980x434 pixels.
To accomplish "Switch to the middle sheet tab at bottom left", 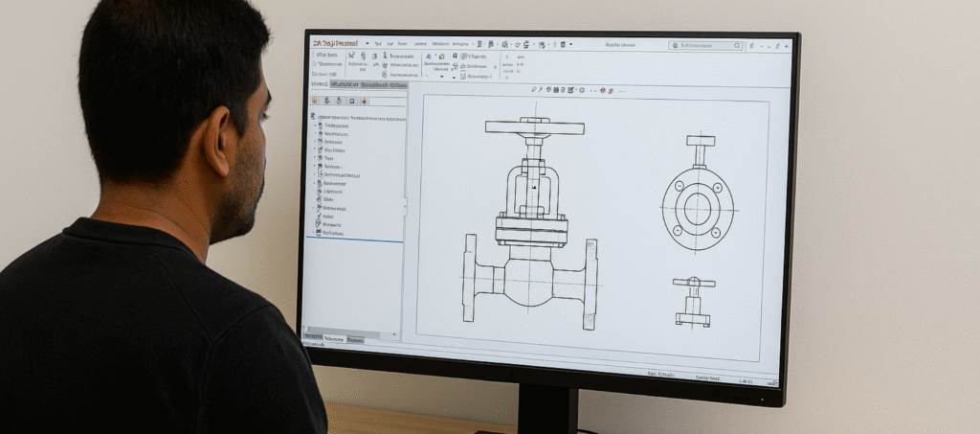I will tap(334, 338).
